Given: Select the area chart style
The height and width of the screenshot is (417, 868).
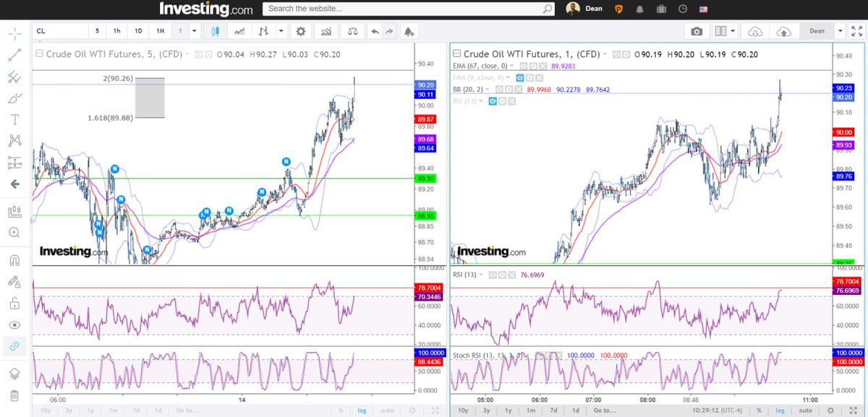Looking at the screenshot, I should pyautogui.click(x=239, y=32).
